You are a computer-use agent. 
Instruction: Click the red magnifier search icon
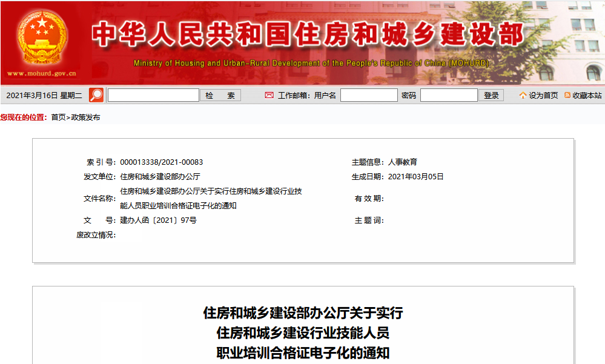click(94, 94)
